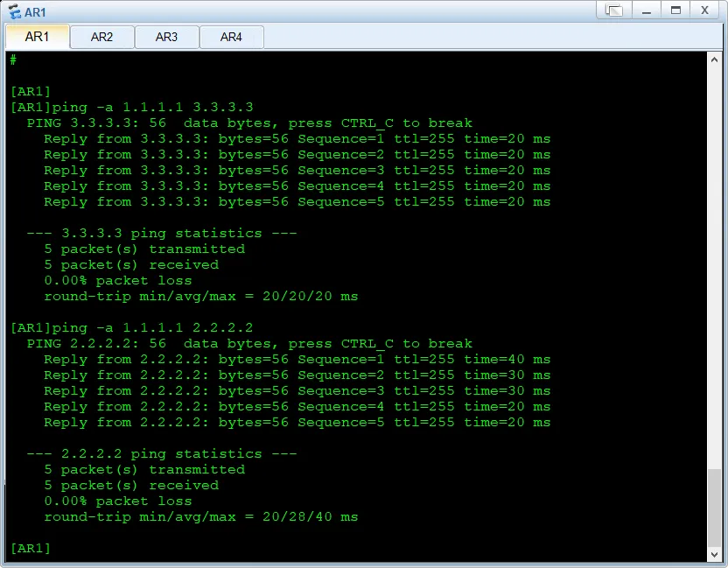
Task: Click 'round-trip min/avg/max = 20/20/20 ms' line
Action: pyautogui.click(x=201, y=297)
